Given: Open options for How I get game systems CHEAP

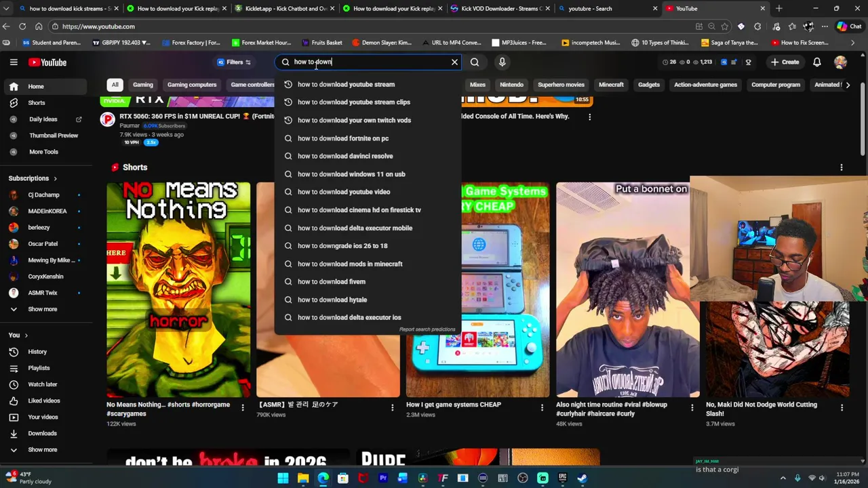Looking at the screenshot, I should 542,407.
